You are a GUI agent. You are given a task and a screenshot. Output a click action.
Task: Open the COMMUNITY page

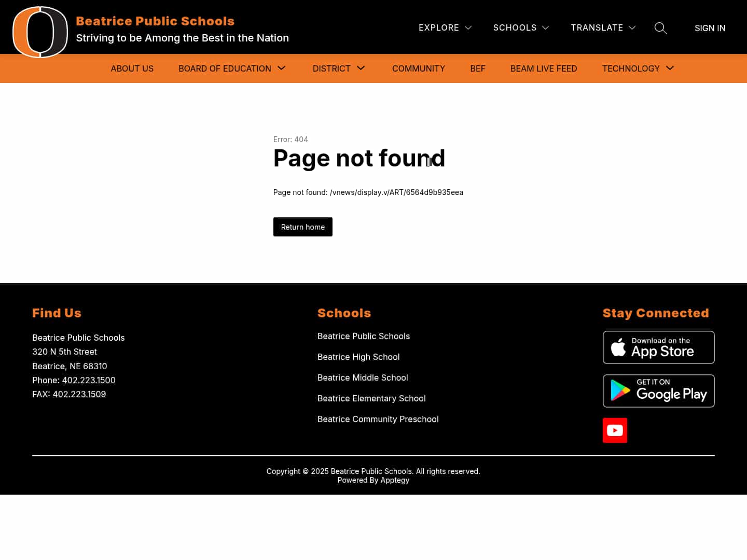419,68
